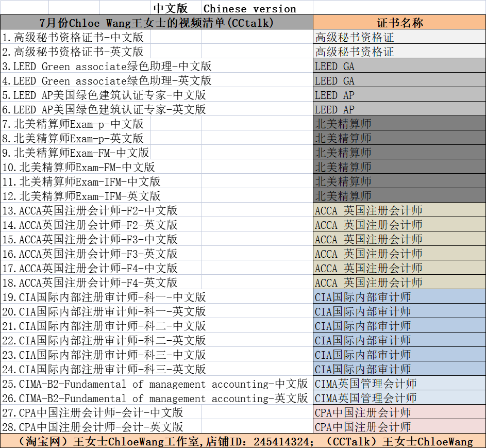Image resolution: width=486 pixels, height=448 pixels.
Task: Click the CIMA英国管理会计师 cell beside row 25
Action: [399, 384]
